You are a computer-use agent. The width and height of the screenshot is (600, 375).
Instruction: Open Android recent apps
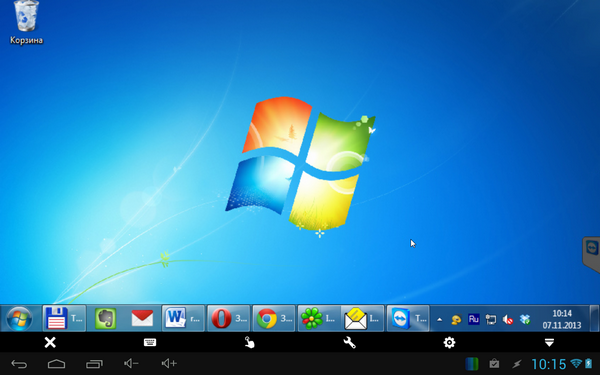pos(94,364)
